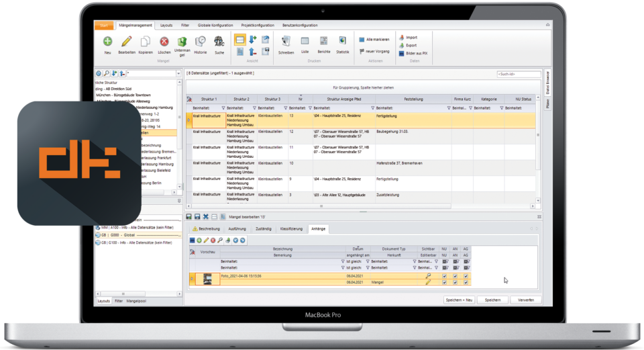
Task: Open filter funnel of Struktur 3 column
Action: tap(286, 108)
